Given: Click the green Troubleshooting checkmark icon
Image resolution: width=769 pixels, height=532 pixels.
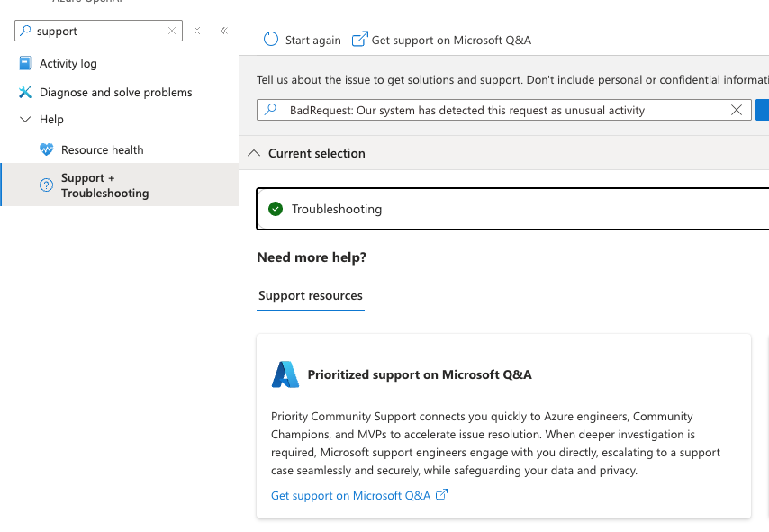Looking at the screenshot, I should tap(276, 209).
